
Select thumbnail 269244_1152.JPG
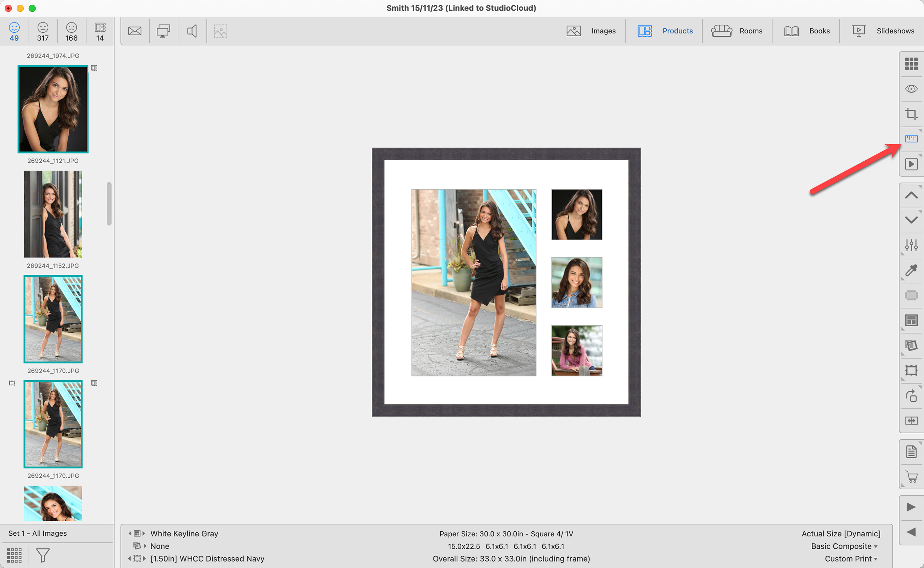(x=53, y=214)
